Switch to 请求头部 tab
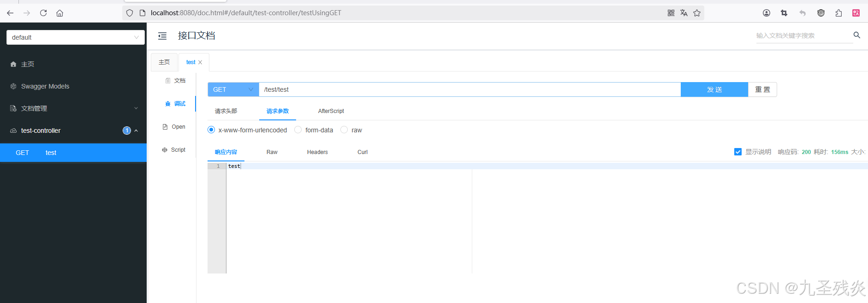The width and height of the screenshot is (868, 303). 226,111
